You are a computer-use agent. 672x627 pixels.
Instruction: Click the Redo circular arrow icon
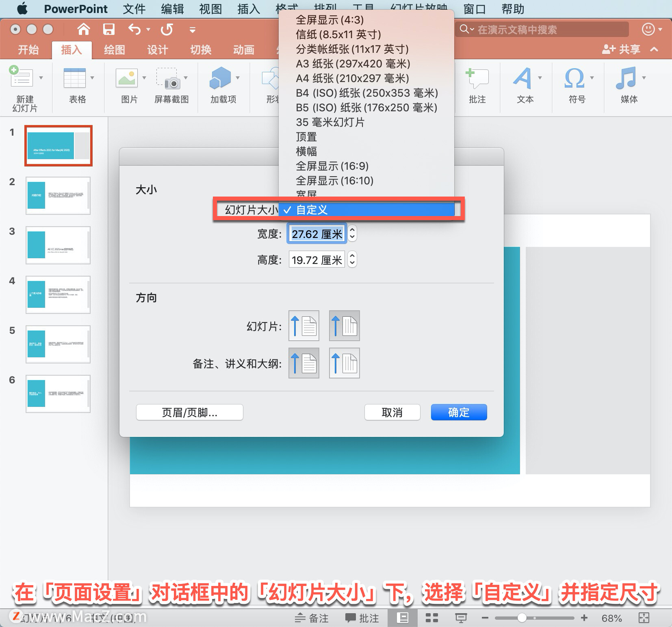167,29
